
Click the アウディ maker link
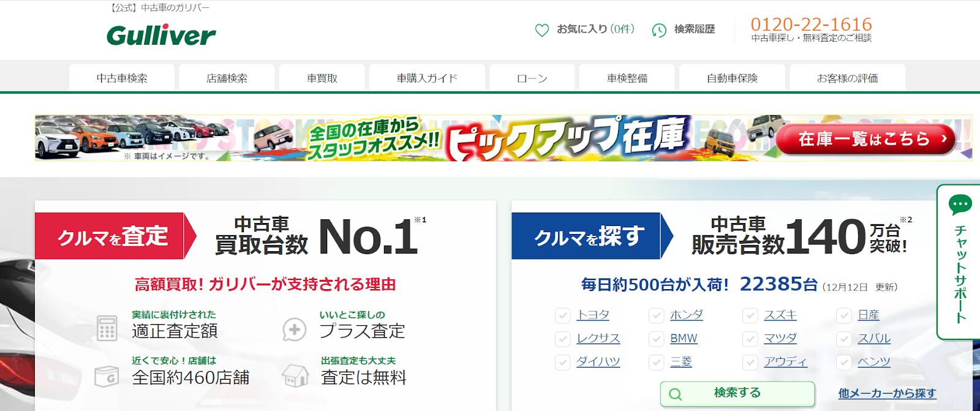pos(786,362)
